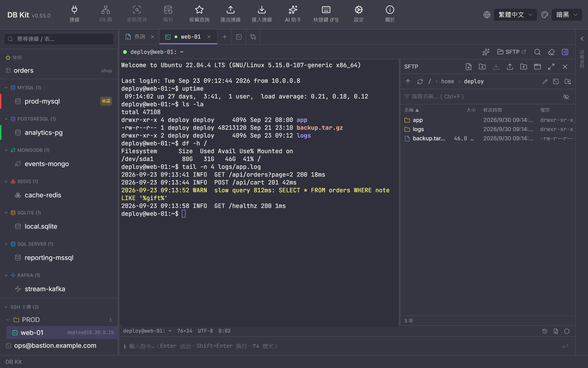
Task: Go up one directory in SFTP
Action: click(x=408, y=81)
